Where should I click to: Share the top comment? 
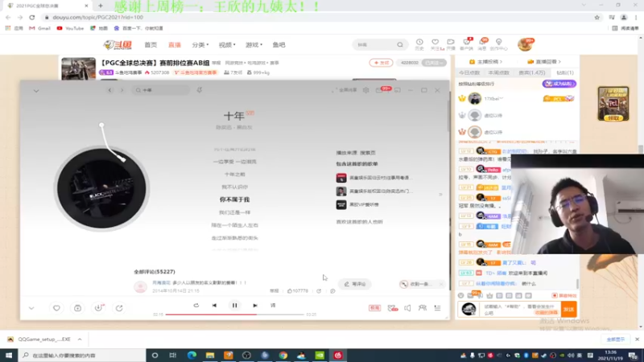[319, 291]
